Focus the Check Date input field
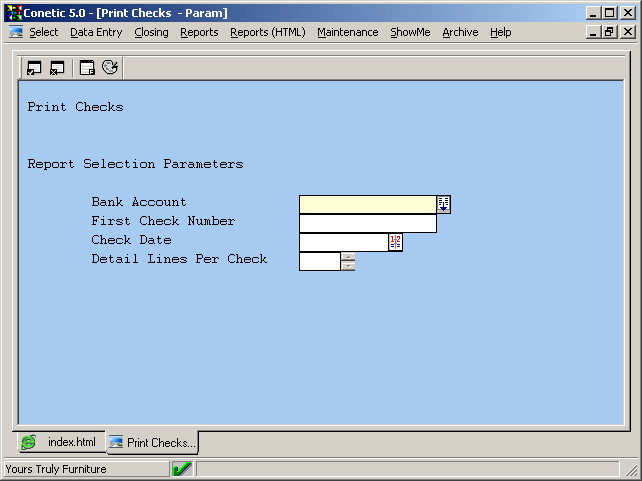This screenshot has width=642, height=481. pos(343,242)
